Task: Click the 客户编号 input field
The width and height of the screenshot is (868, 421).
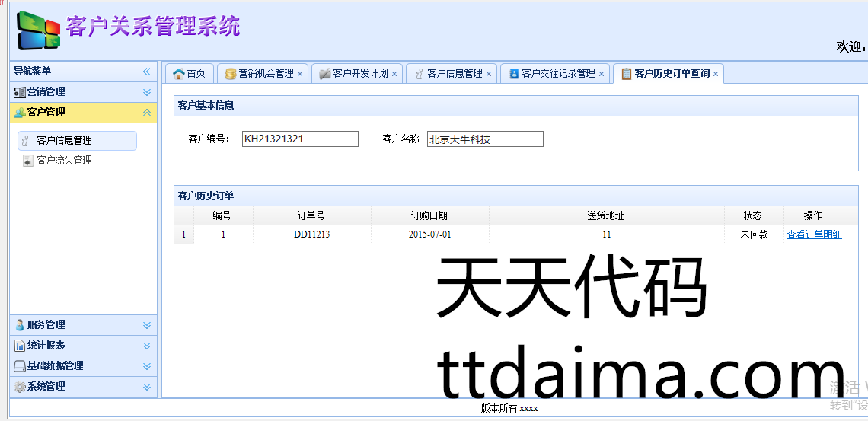Action: pos(300,139)
